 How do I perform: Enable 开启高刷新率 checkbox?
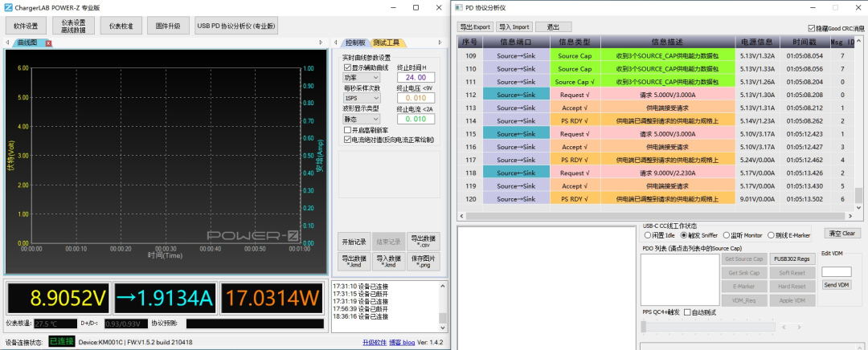tap(347, 129)
